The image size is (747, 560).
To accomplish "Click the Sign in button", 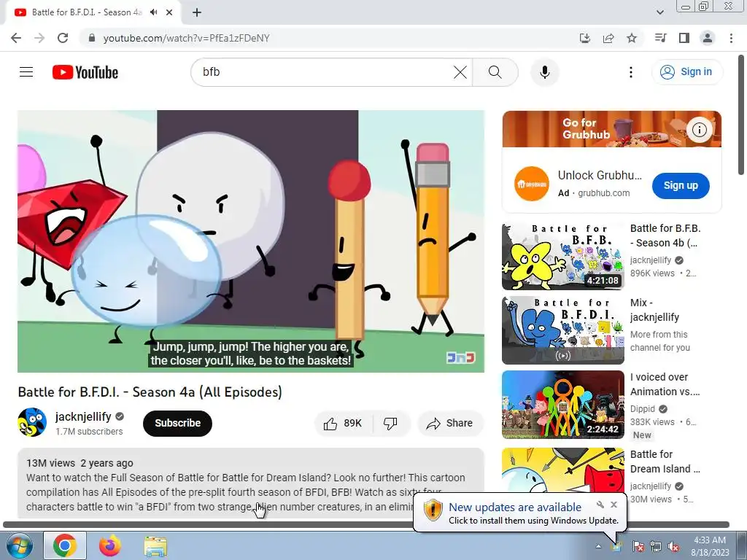I will click(687, 72).
